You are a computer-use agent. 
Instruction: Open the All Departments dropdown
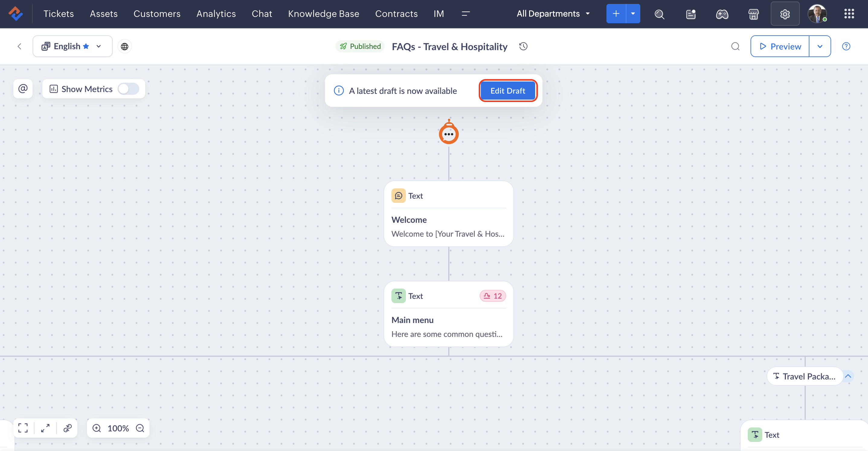[x=553, y=14]
